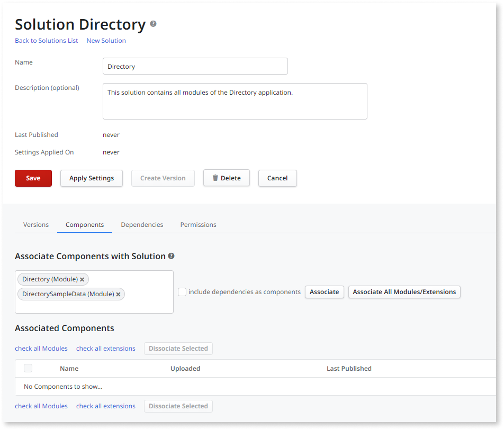
Task: Click the DirectorySampleData (Module) tag label
Action: 68,294
